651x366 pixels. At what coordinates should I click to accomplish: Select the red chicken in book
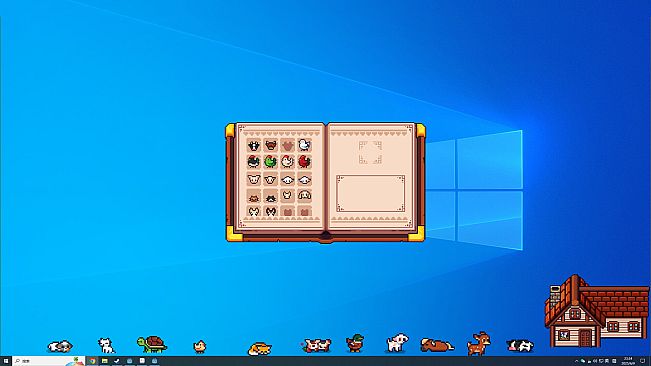point(304,162)
